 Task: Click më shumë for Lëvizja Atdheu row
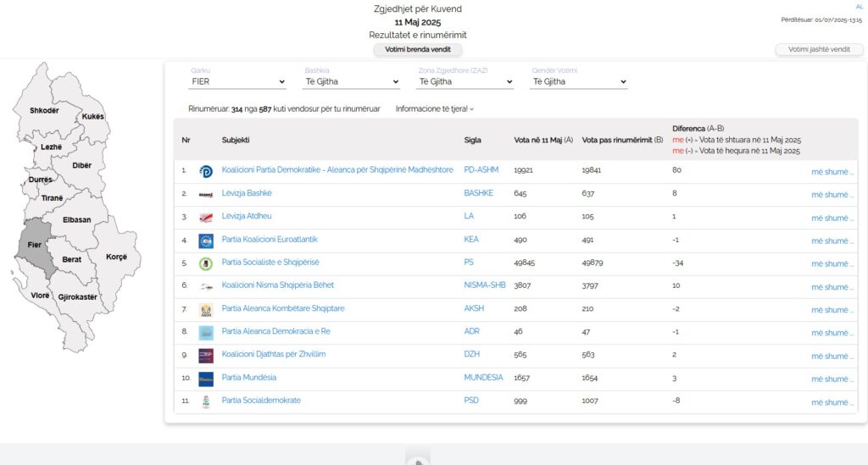pyautogui.click(x=832, y=218)
